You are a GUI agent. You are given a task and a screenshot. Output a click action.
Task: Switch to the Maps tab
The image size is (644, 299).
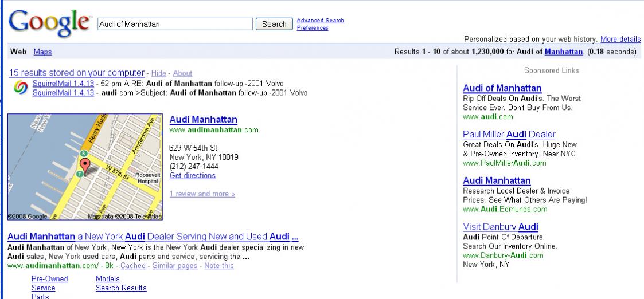tap(42, 52)
